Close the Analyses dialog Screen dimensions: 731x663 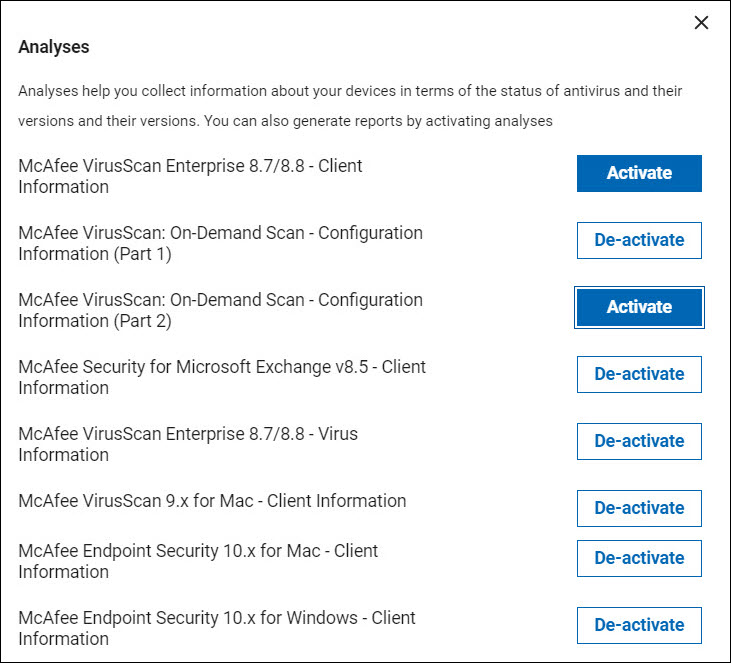click(701, 23)
